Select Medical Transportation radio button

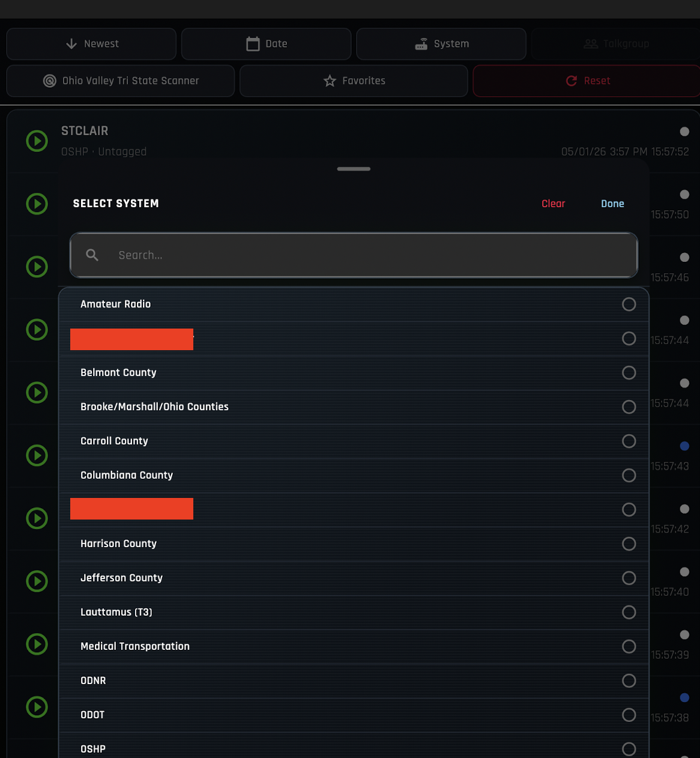(629, 647)
